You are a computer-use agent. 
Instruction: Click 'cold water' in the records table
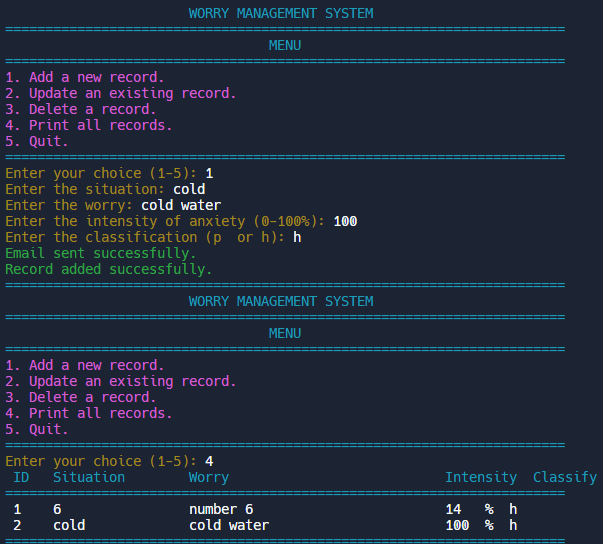(x=229, y=525)
